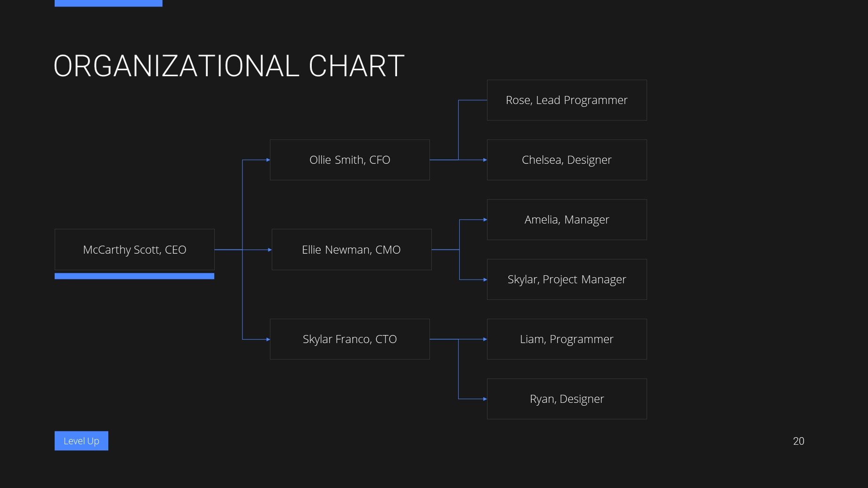Select the Ollie Smith, CFO box
Image resolution: width=868 pixels, height=488 pixels.
350,160
